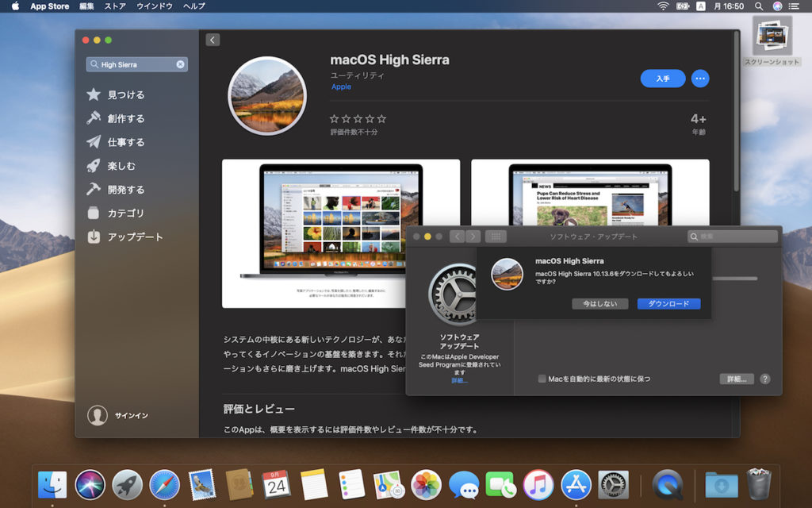
Task: Expand the 詳細... options button
Action: (x=736, y=379)
